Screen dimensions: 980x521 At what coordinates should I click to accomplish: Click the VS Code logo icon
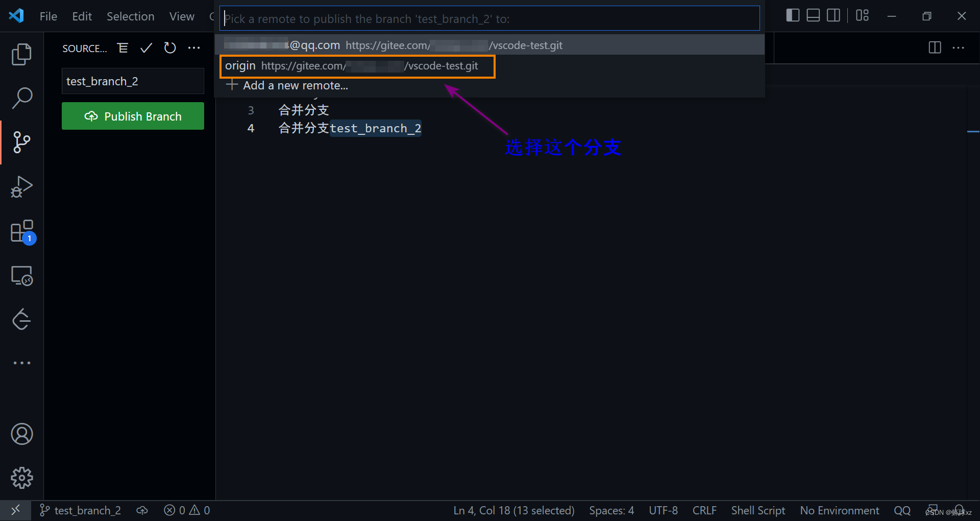click(16, 16)
